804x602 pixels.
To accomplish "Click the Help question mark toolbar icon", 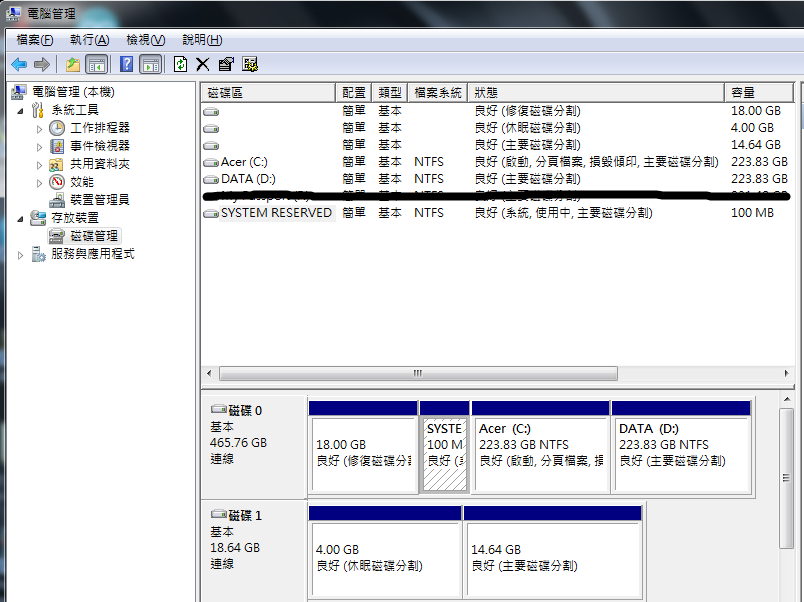I will point(127,63).
